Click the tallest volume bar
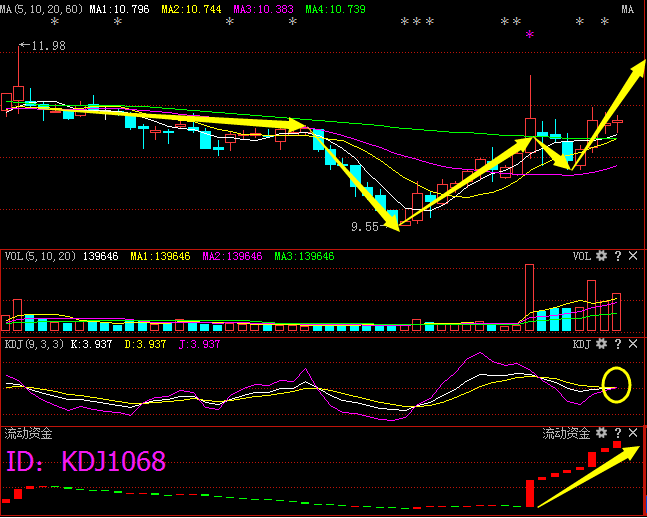 (x=529, y=298)
